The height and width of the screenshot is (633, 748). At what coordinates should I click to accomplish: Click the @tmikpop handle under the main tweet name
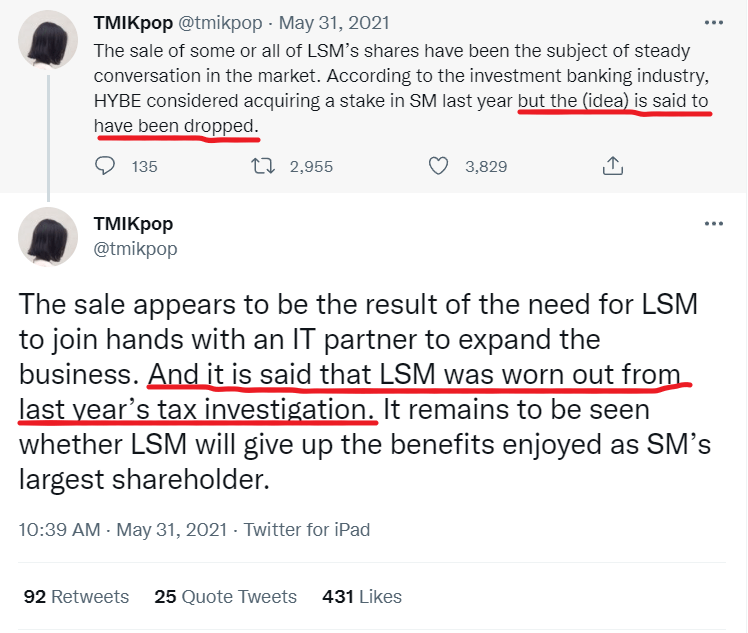135,249
